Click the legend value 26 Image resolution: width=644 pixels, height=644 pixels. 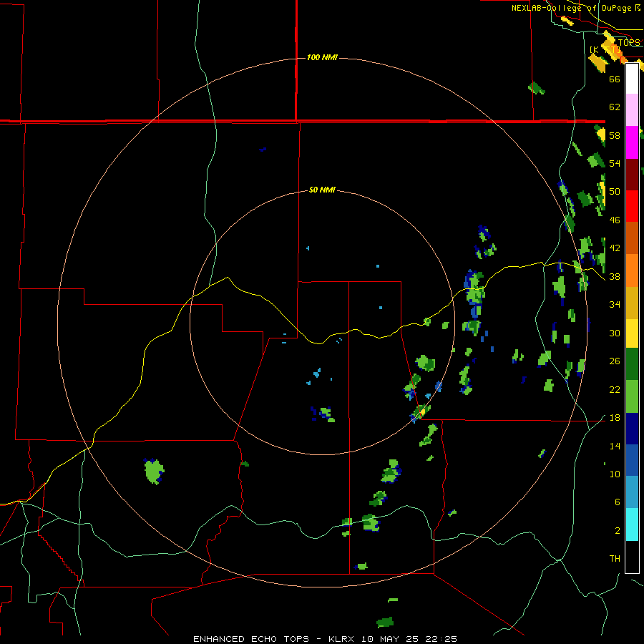click(x=615, y=361)
